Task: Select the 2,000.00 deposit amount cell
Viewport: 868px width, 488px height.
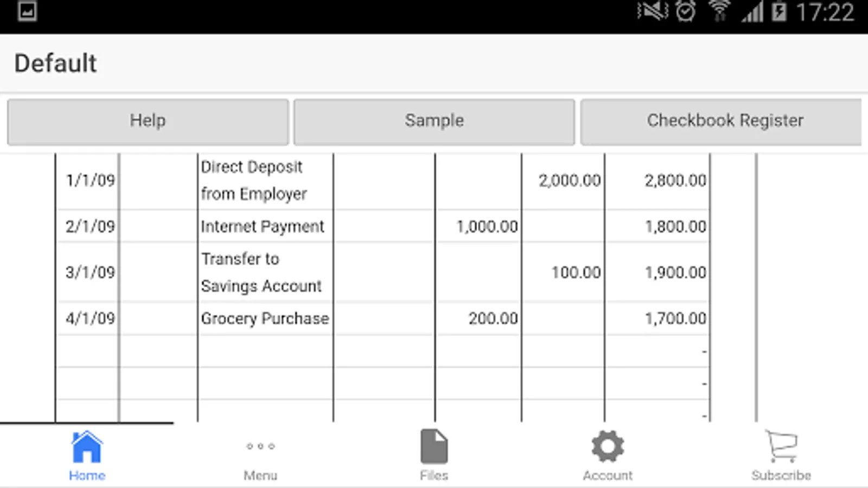Action: coord(563,181)
